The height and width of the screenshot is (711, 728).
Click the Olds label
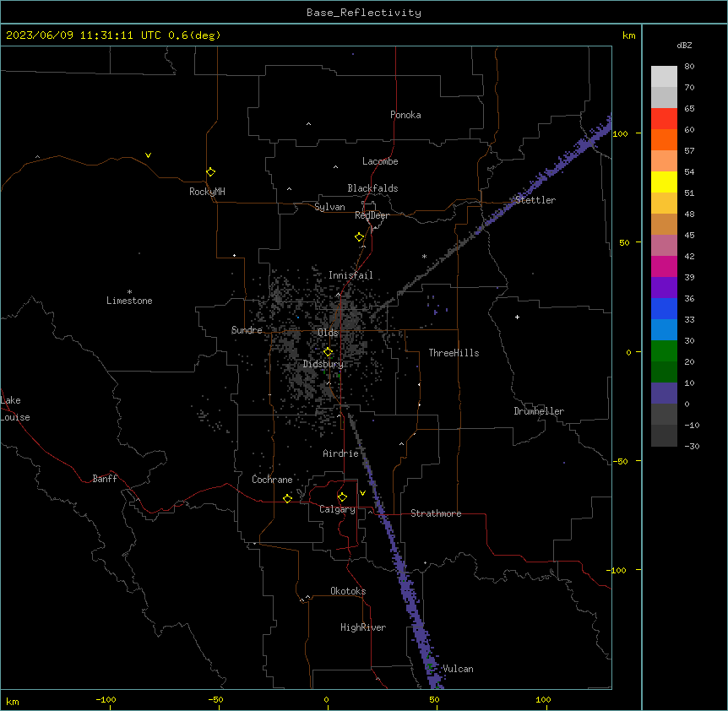(328, 333)
